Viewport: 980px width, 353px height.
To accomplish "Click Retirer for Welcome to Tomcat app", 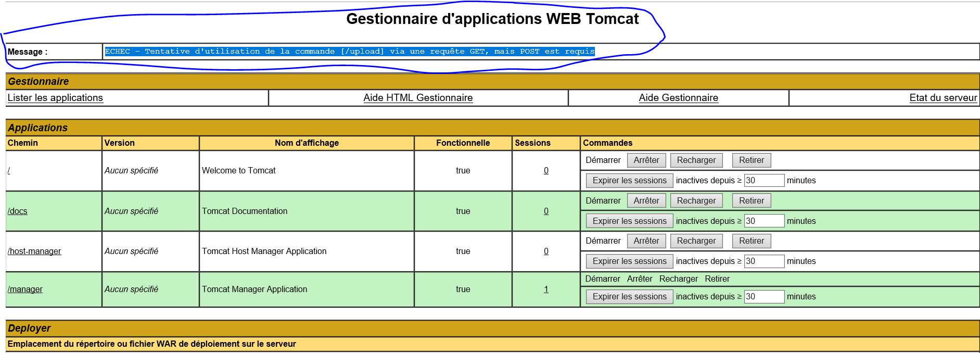I will (x=752, y=160).
